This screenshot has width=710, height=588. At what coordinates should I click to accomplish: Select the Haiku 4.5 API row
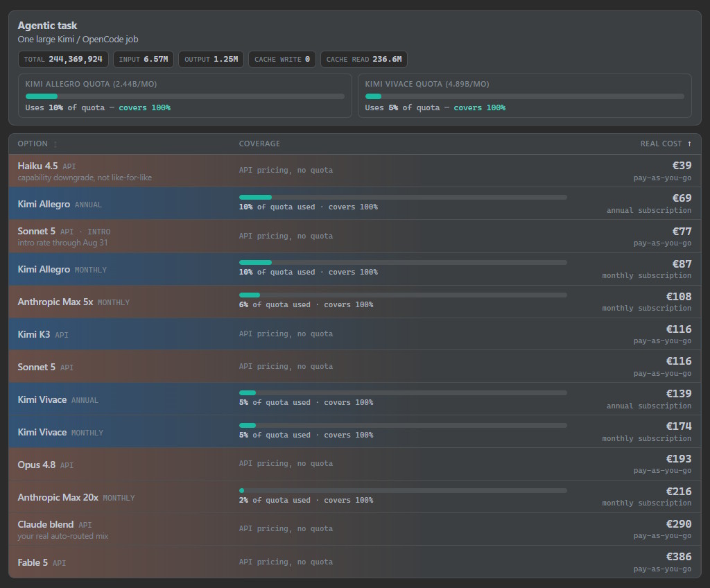coord(354,171)
